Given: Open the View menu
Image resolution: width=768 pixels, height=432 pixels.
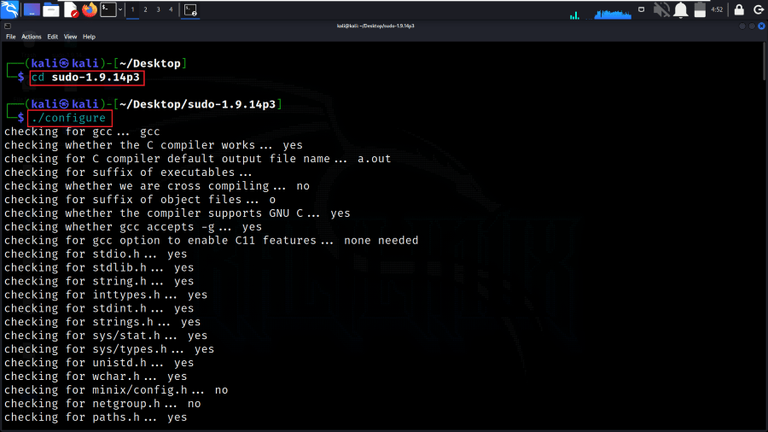Looking at the screenshot, I should point(70,37).
